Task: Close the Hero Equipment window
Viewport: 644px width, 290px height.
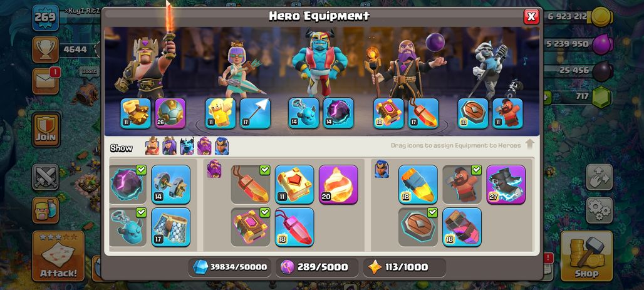Action: click(531, 16)
